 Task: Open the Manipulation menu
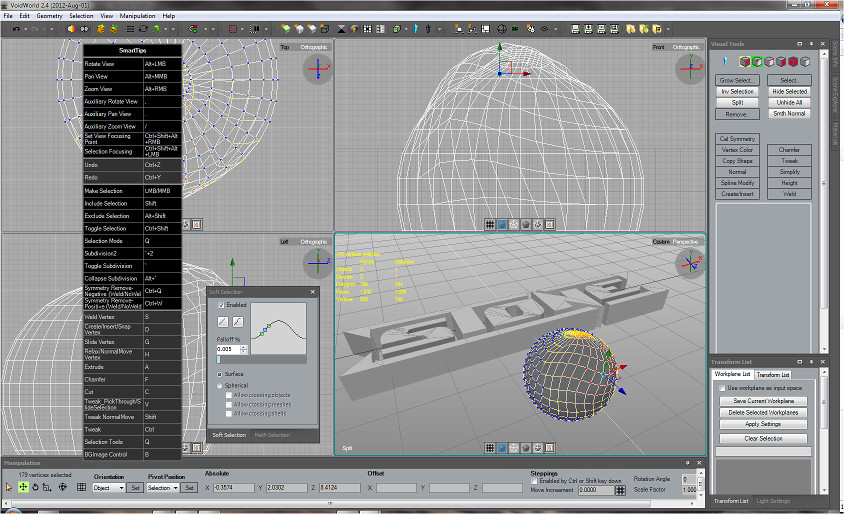pos(137,16)
